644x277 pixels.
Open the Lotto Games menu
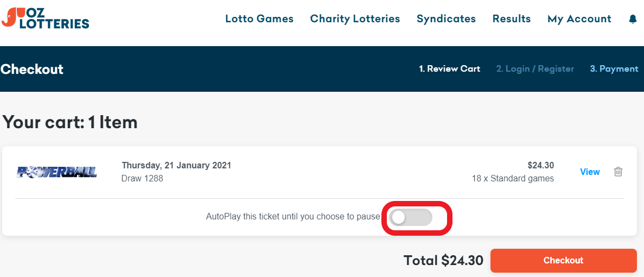pos(259,19)
